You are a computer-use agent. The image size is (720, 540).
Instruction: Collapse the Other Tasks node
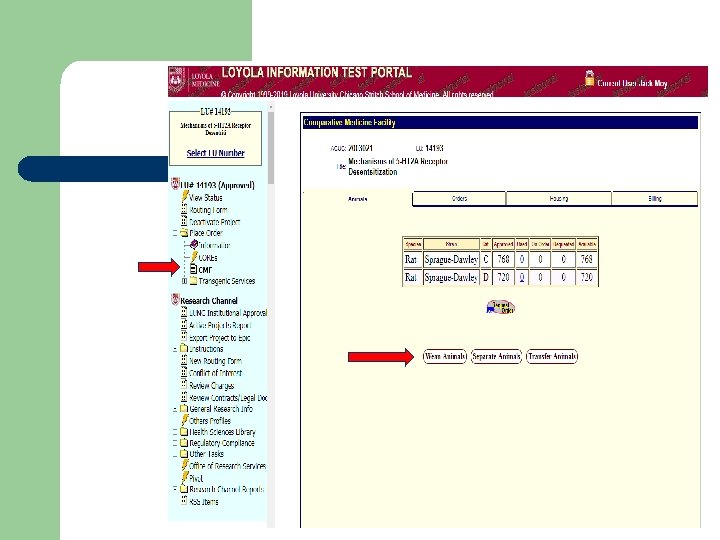(174, 454)
